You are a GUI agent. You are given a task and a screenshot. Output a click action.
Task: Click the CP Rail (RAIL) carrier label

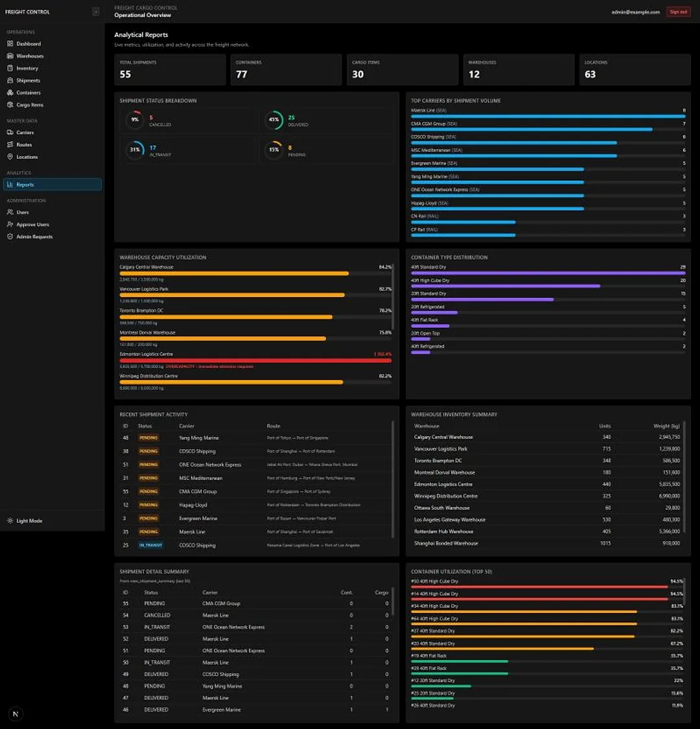pos(424,229)
